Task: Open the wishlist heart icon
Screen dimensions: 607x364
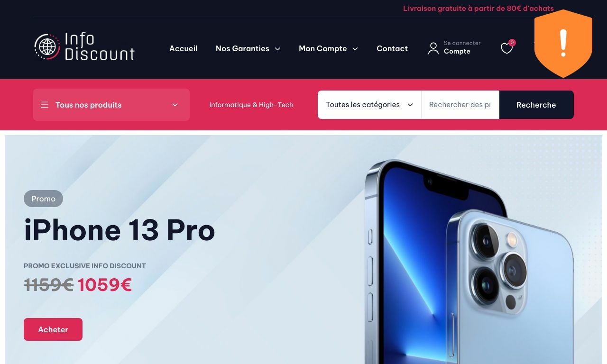Action: point(506,48)
